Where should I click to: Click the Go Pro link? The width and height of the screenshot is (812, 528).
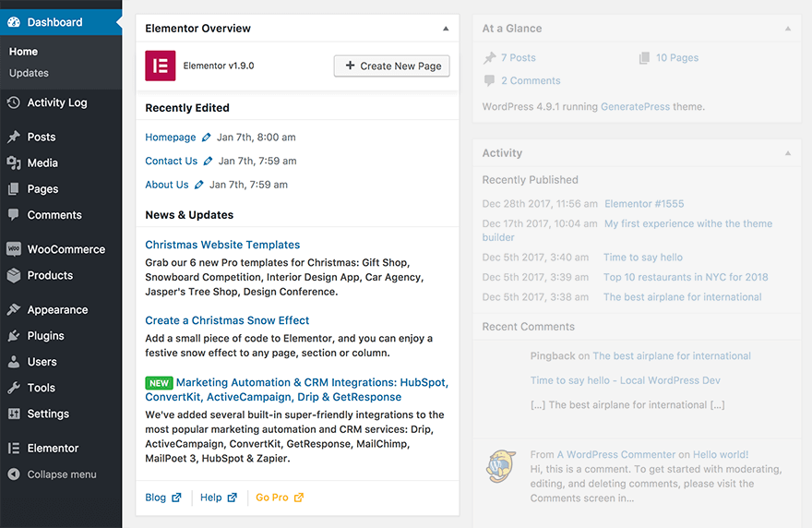tap(272, 498)
